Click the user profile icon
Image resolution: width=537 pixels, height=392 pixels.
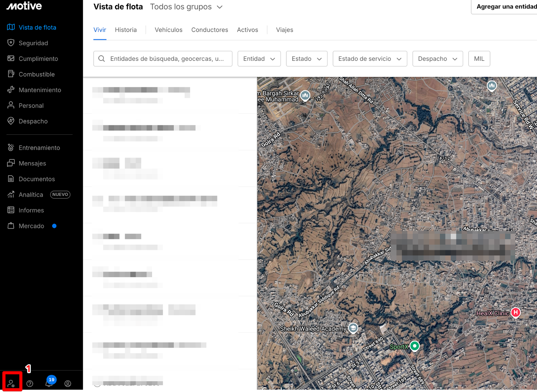[x=68, y=384]
